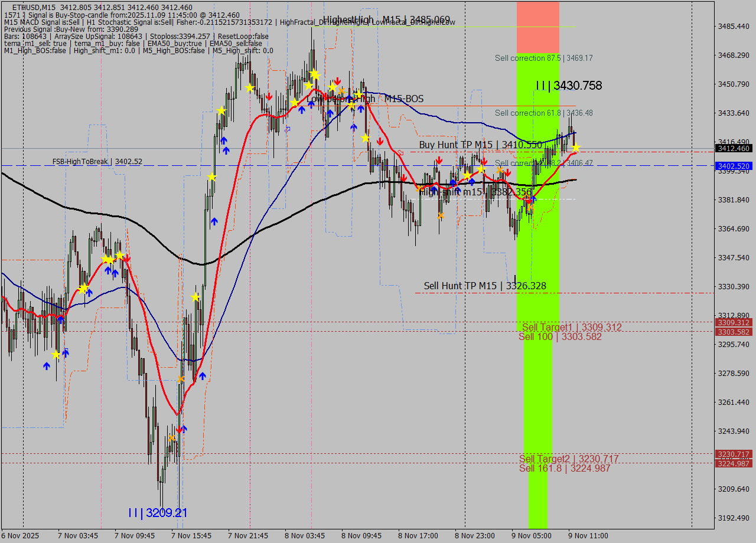Click the yellow star beside the 3209.21 low candle
This screenshot has height=543, width=756.
195,297
